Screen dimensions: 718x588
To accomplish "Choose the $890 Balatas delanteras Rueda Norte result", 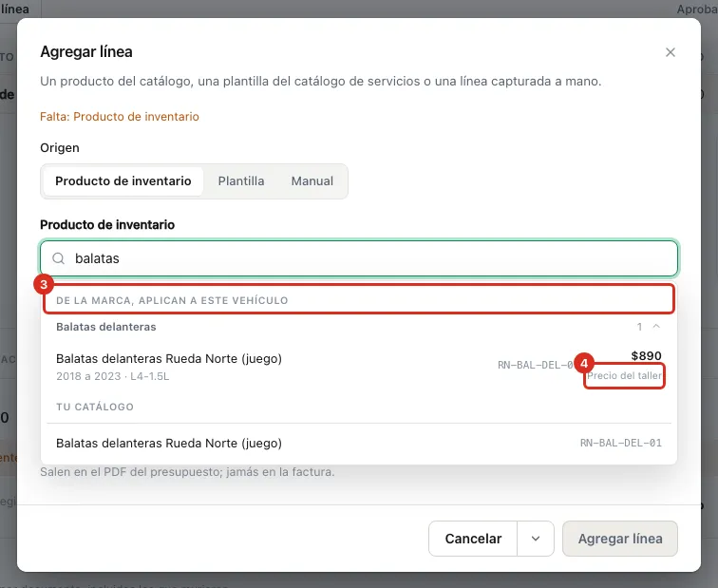I will [359, 367].
